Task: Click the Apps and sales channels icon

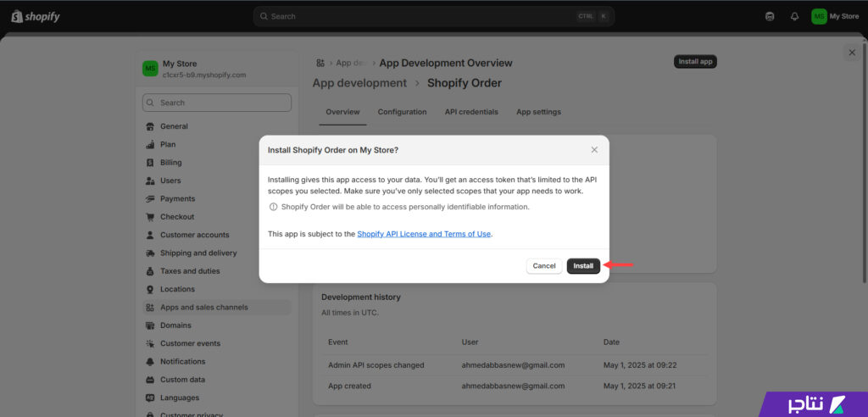Action: [150, 308]
